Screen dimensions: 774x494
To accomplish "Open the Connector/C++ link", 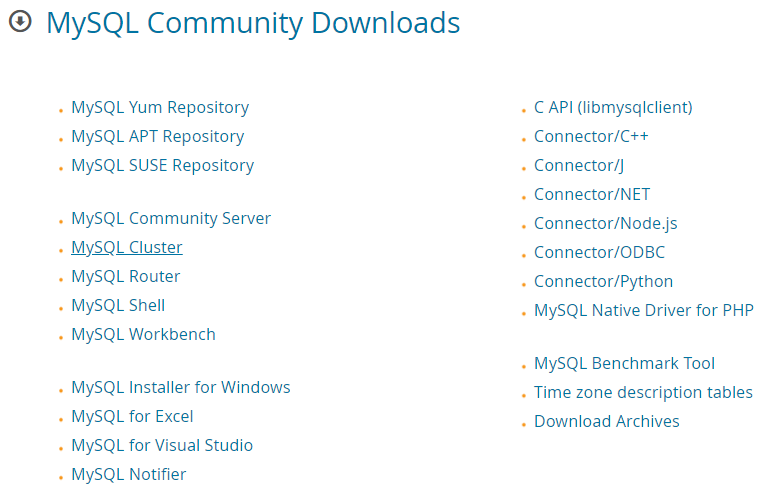I will (x=591, y=137).
